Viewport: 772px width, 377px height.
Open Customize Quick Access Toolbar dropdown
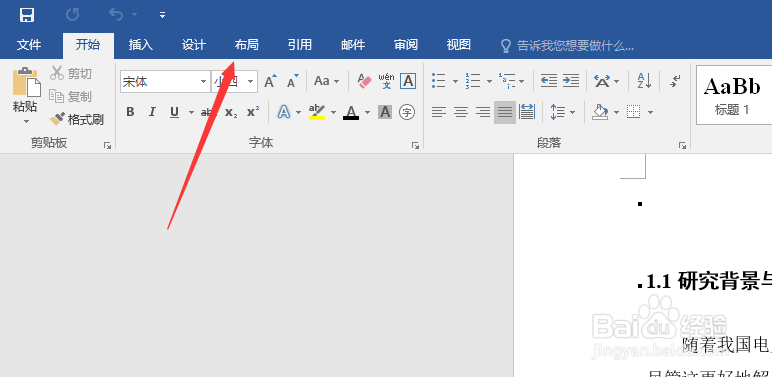(162, 15)
